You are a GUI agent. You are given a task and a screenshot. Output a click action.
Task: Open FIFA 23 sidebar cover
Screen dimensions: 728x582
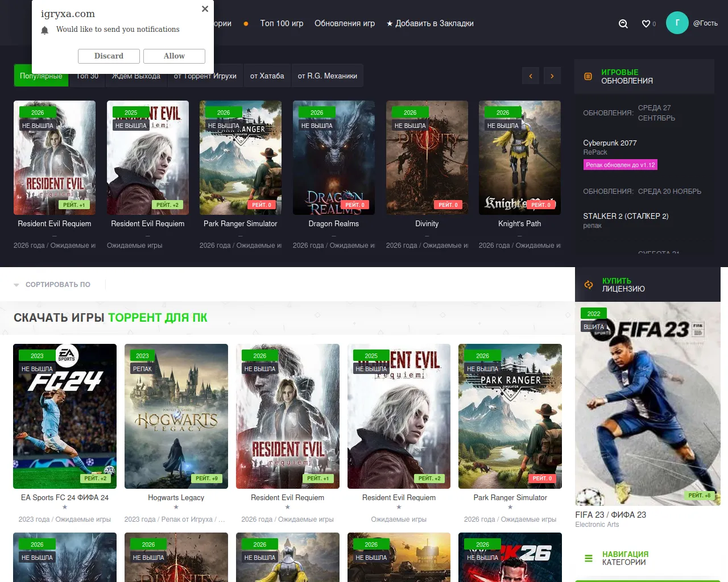tap(648, 404)
